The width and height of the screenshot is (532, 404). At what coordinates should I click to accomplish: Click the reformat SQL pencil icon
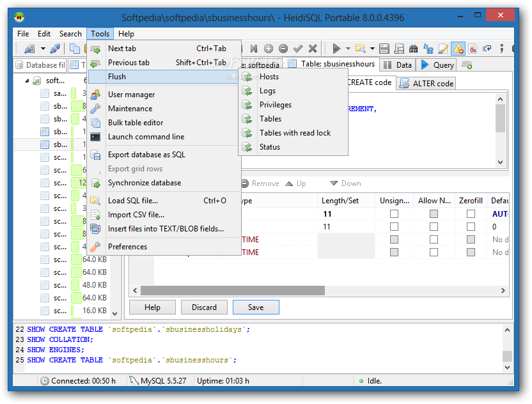tap(442, 49)
